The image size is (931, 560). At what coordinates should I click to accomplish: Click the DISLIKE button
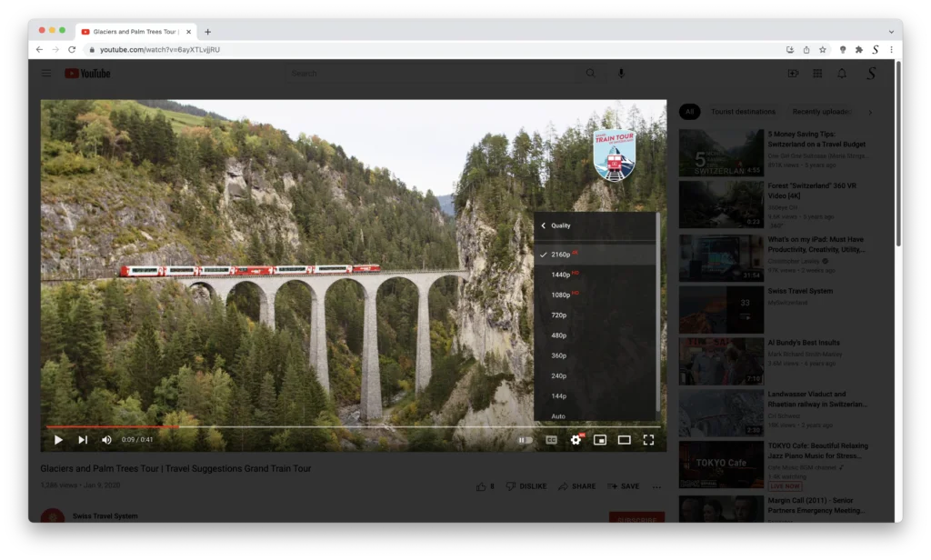click(x=526, y=486)
